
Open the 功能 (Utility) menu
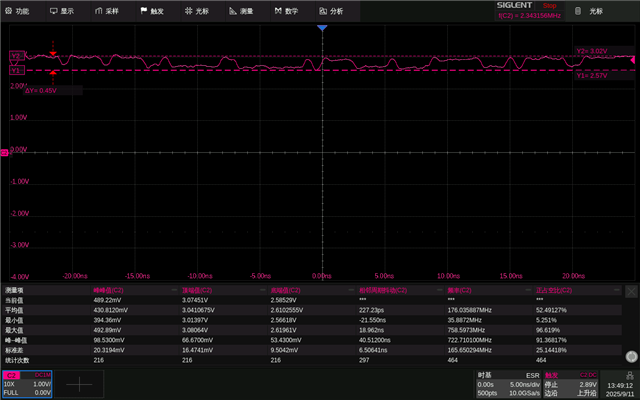[x=17, y=11]
